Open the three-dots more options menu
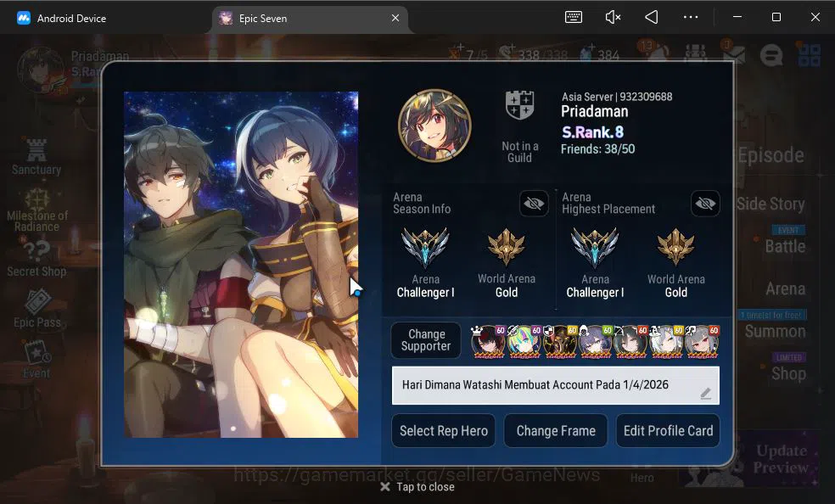Screen dimensions: 835x504 pos(691,18)
